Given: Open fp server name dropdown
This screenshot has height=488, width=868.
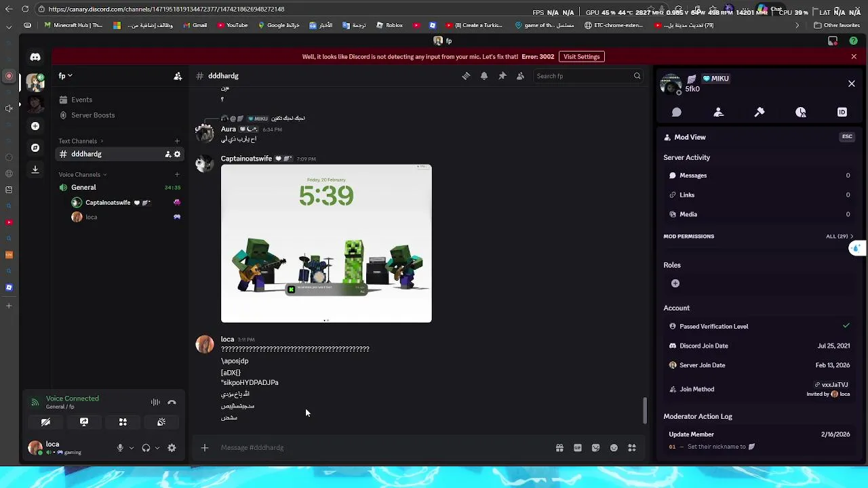Looking at the screenshot, I should click(x=66, y=76).
